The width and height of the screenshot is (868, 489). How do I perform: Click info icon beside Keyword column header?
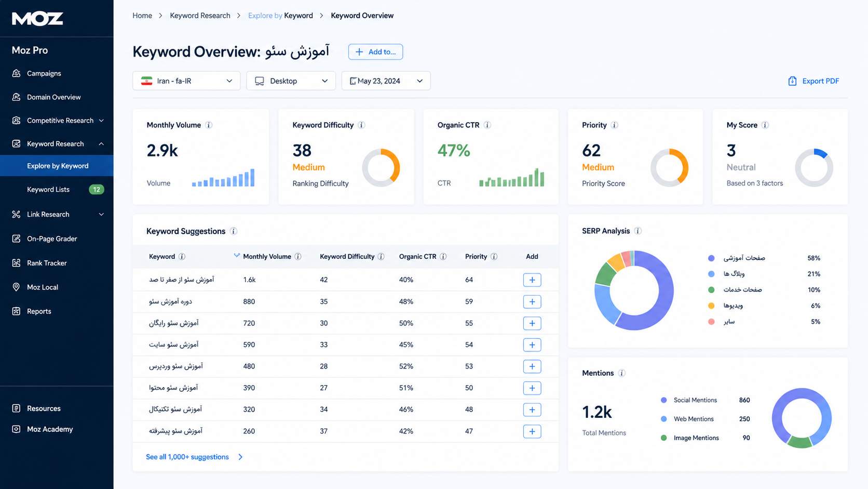pos(182,257)
